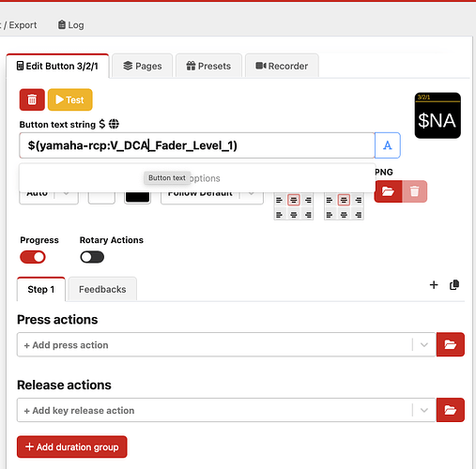476x469 pixels.
Task: Click the black background color swatch
Action: [137, 196]
